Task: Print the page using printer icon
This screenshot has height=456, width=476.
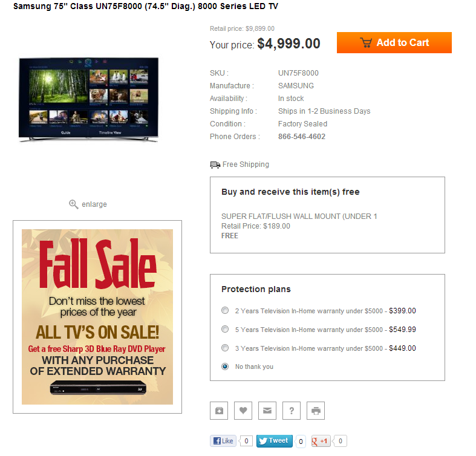Action: 316,411
